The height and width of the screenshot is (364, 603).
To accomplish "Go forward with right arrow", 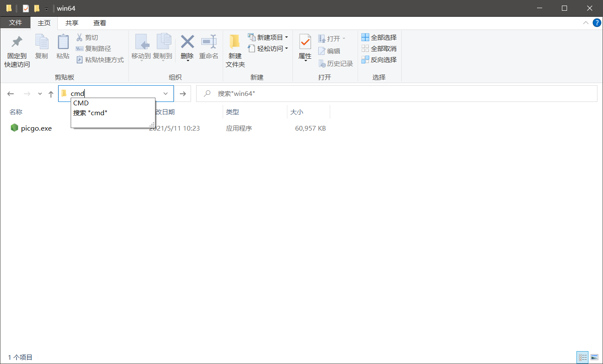I will (27, 94).
